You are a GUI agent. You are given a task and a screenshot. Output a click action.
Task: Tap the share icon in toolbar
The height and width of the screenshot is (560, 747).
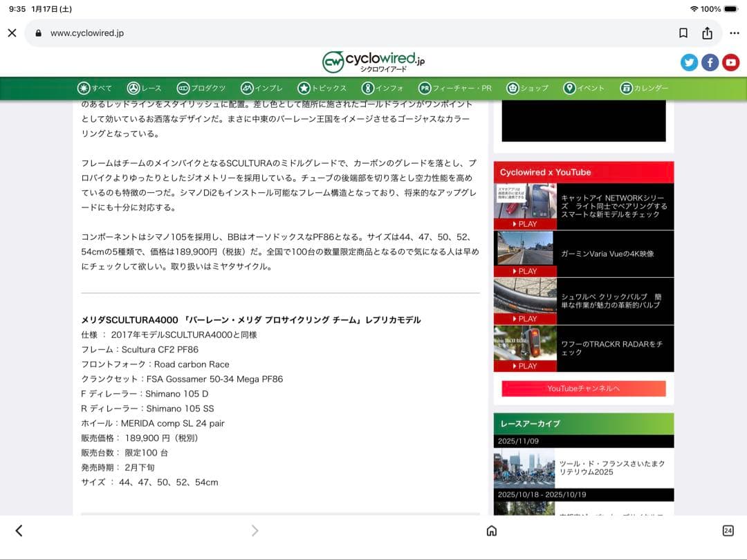707,33
